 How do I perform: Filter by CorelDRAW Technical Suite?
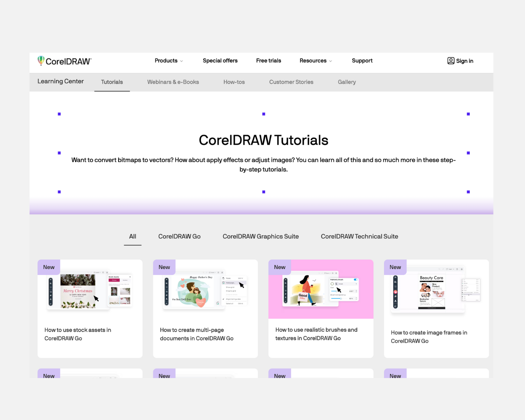coord(359,236)
